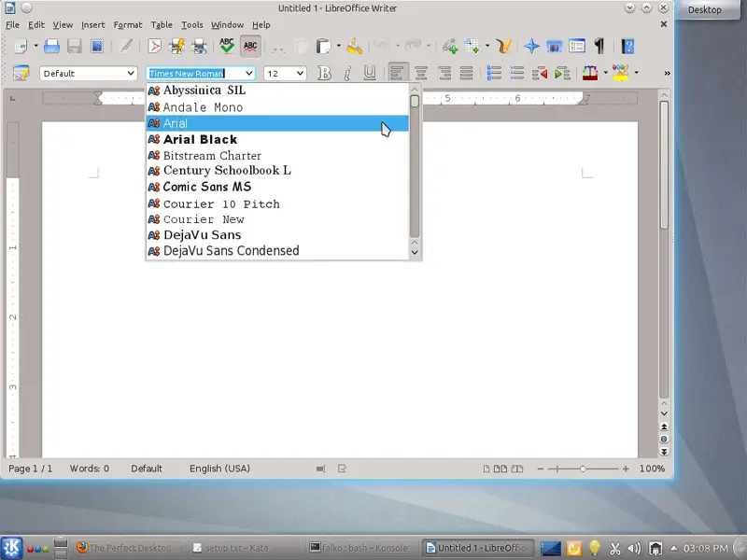Click the Save document icon
This screenshot has height=560, width=747.
(x=75, y=46)
